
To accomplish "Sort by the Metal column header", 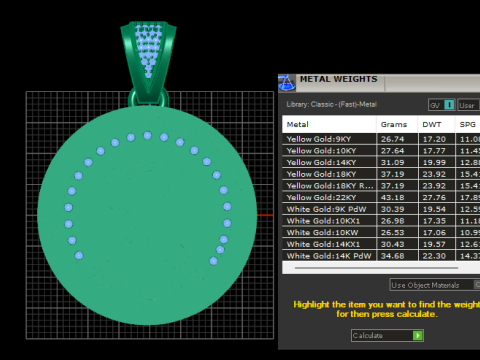I will [x=329, y=124].
